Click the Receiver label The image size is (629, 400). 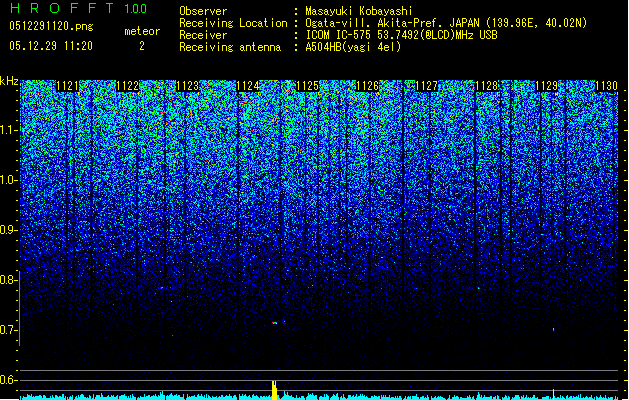point(203,35)
